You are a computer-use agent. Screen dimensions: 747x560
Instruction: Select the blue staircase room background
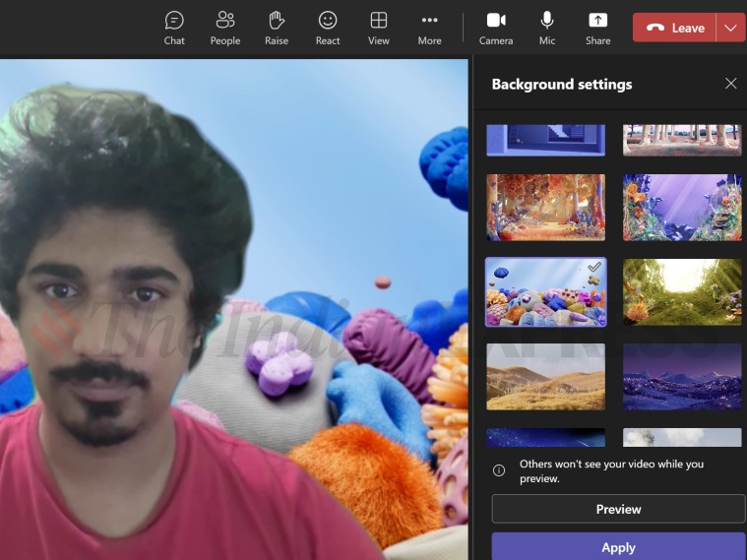coord(545,140)
